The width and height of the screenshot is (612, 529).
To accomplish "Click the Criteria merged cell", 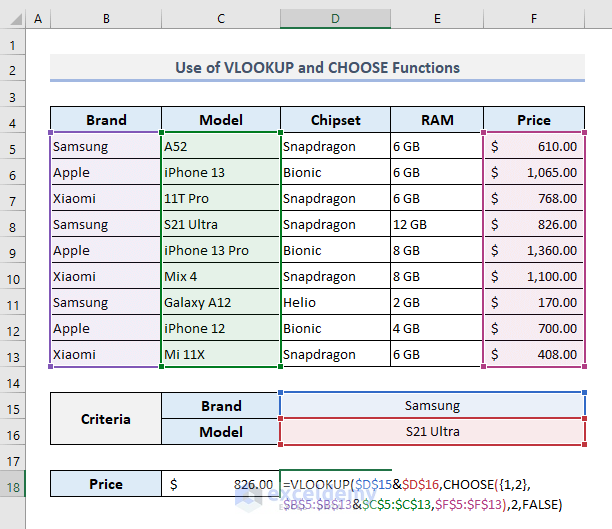I will coord(106,419).
